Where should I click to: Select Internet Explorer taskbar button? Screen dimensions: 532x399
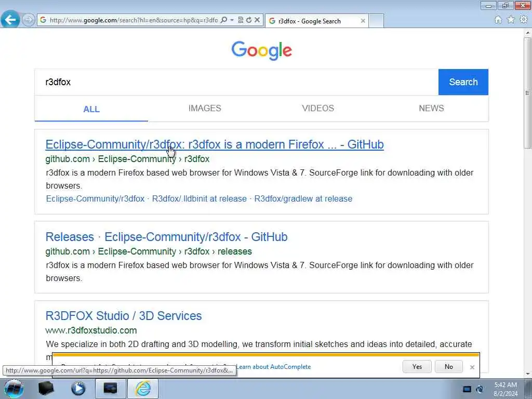[x=143, y=389]
